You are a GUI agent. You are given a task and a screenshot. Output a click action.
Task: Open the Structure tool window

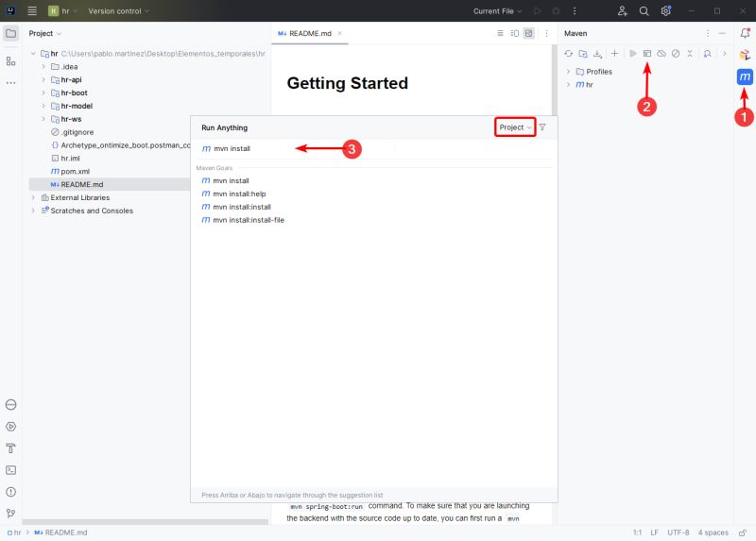(x=10, y=61)
